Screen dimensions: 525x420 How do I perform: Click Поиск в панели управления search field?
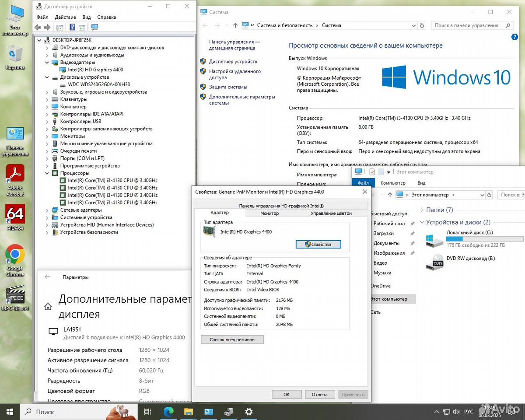click(x=472, y=25)
